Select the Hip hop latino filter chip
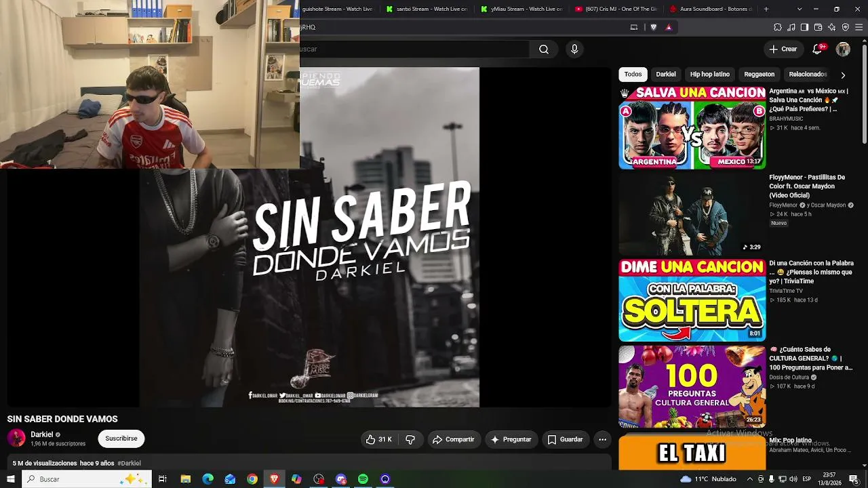The height and width of the screenshot is (488, 868). (710, 74)
